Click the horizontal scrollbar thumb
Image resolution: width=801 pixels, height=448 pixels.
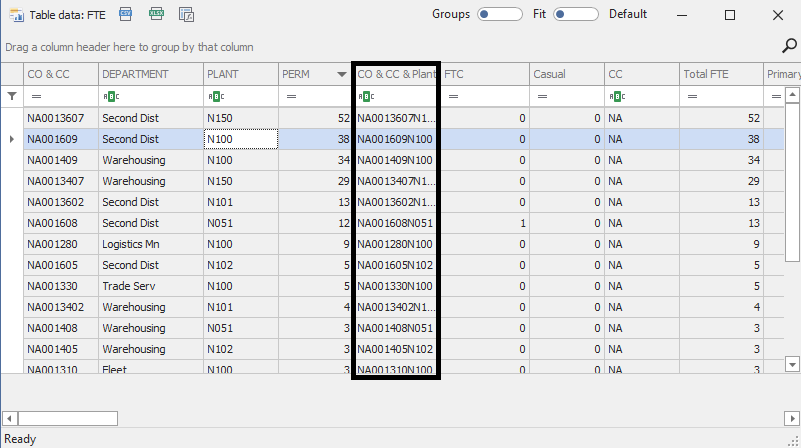tap(68, 418)
